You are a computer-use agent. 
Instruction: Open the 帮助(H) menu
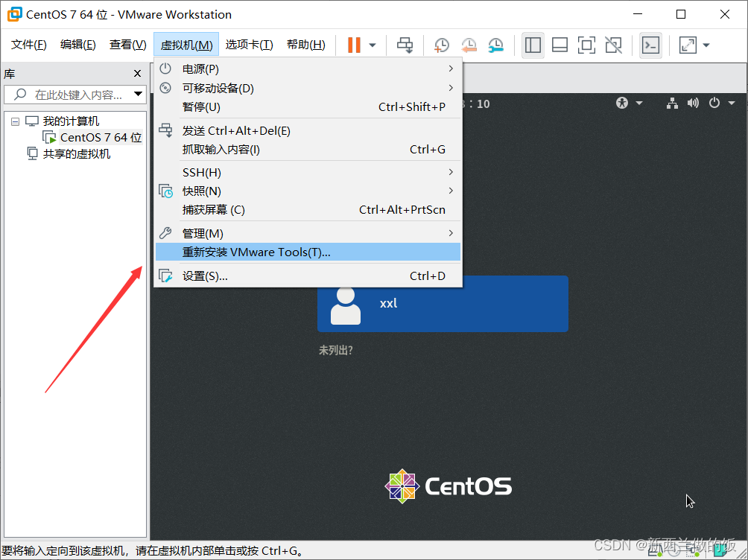pos(305,45)
